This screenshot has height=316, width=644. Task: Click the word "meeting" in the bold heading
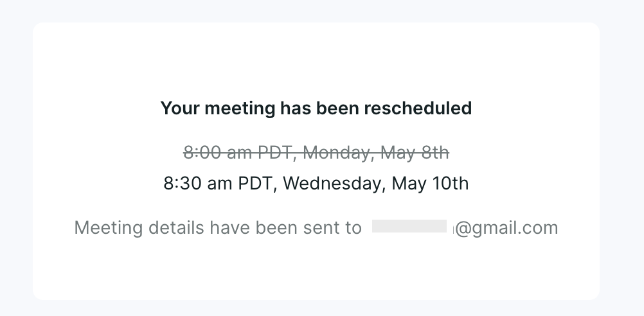[x=240, y=109]
